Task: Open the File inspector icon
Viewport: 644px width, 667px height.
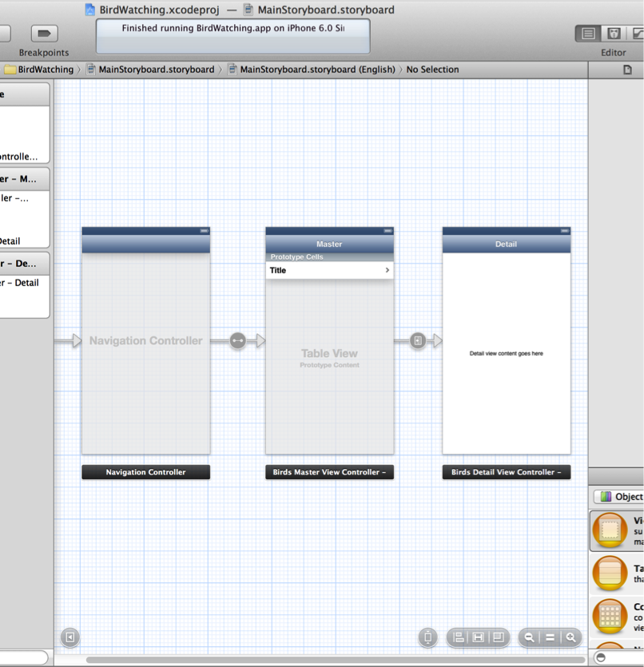Action: point(627,69)
